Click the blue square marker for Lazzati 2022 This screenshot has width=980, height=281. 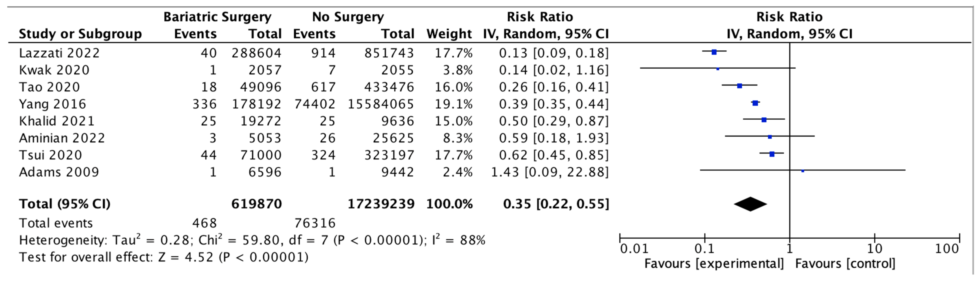(x=714, y=52)
